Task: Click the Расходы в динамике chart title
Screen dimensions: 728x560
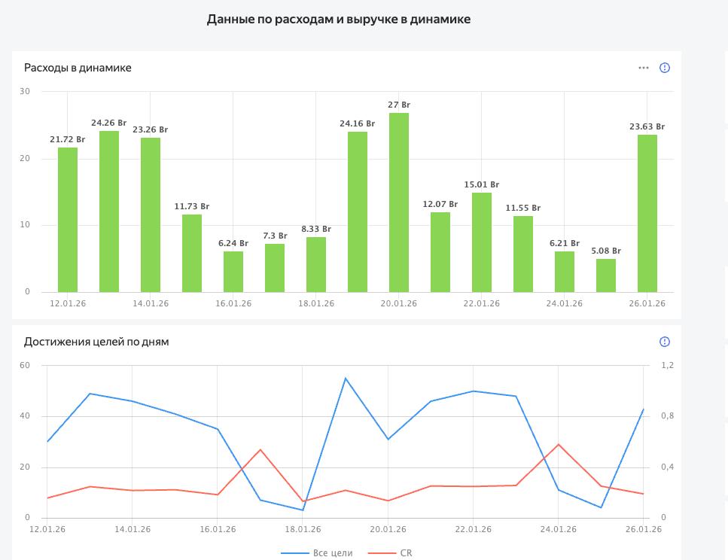Action: click(x=78, y=68)
